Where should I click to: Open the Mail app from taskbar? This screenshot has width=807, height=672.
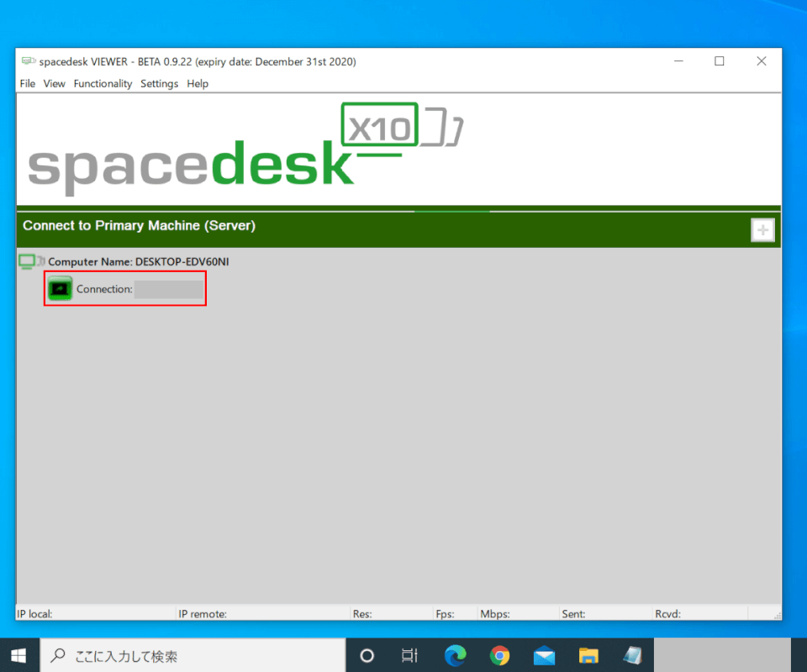click(x=544, y=655)
